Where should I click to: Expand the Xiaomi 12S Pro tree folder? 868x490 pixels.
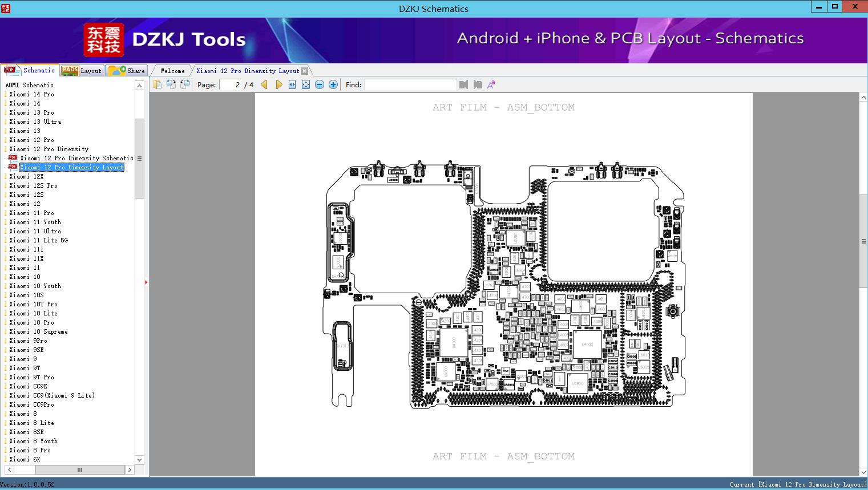click(x=33, y=185)
